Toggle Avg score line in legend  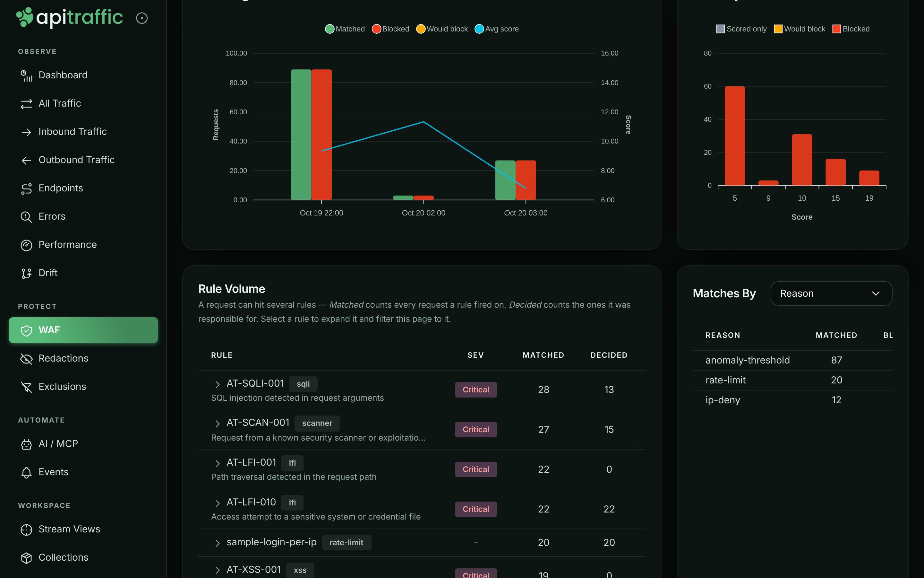[496, 29]
